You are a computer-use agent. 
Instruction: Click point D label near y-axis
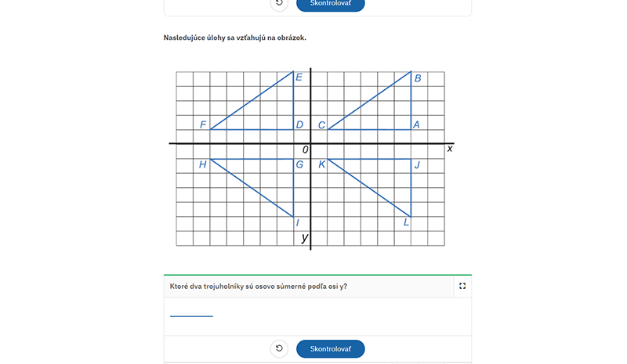click(299, 124)
